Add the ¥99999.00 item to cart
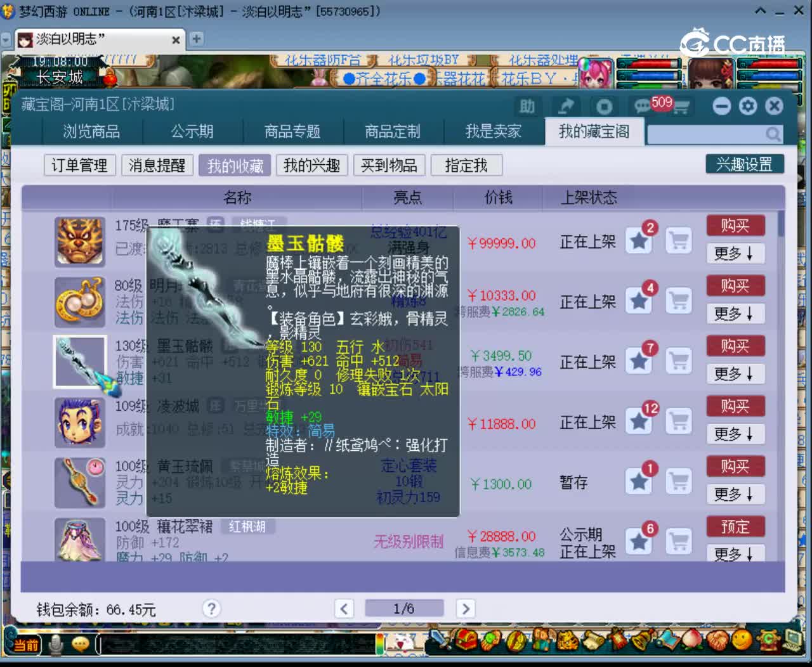Image resolution: width=812 pixels, height=667 pixels. click(x=678, y=241)
